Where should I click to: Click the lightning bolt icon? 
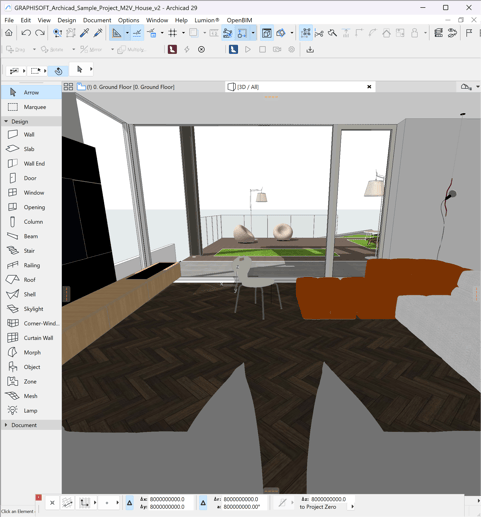(x=187, y=49)
